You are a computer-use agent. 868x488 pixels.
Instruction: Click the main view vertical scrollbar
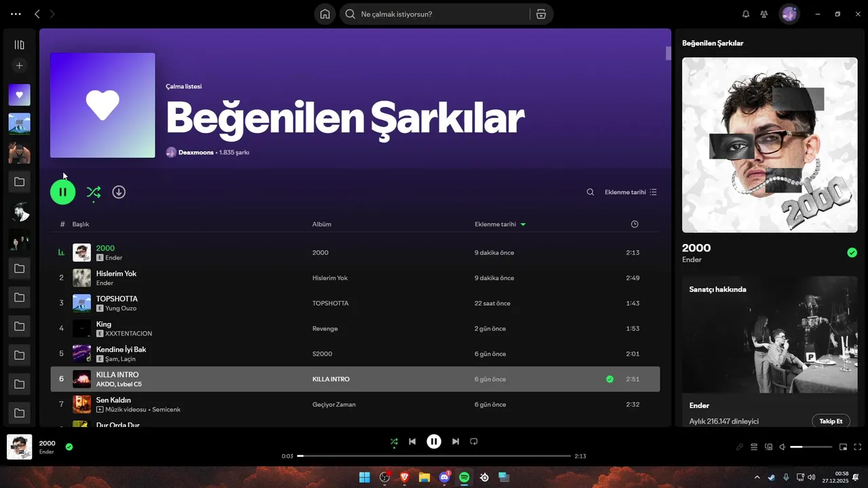668,54
